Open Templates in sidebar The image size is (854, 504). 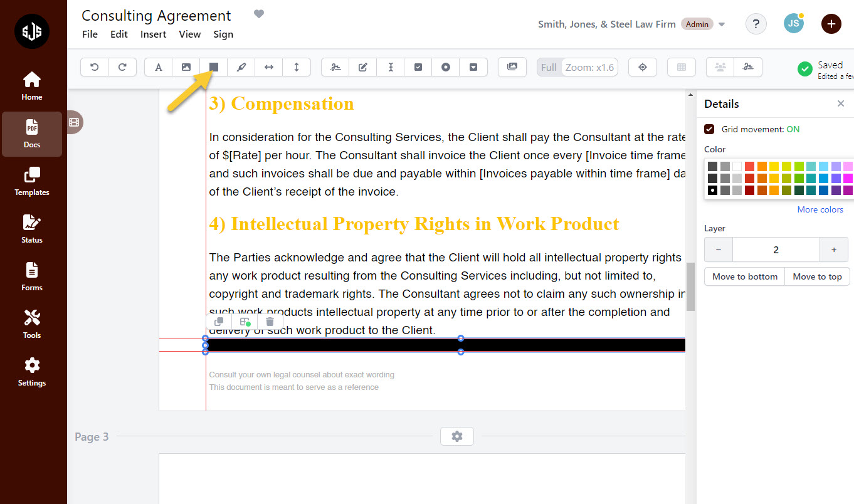[x=32, y=181]
